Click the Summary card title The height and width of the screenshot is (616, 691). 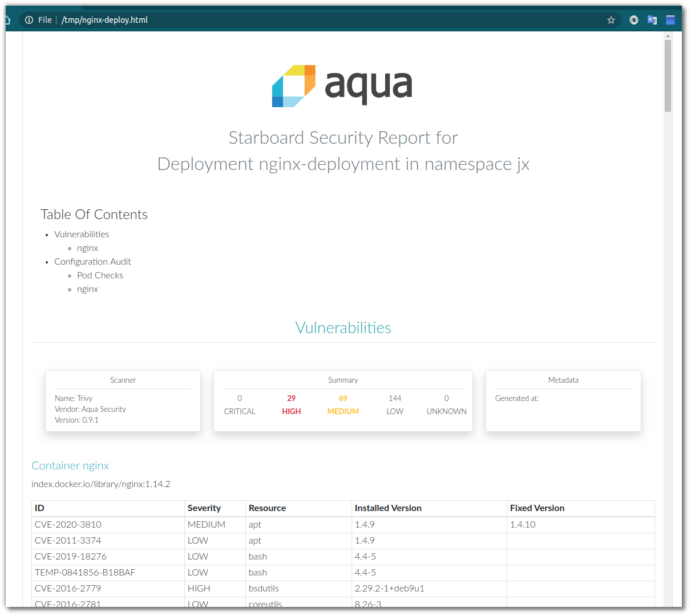pos(343,380)
